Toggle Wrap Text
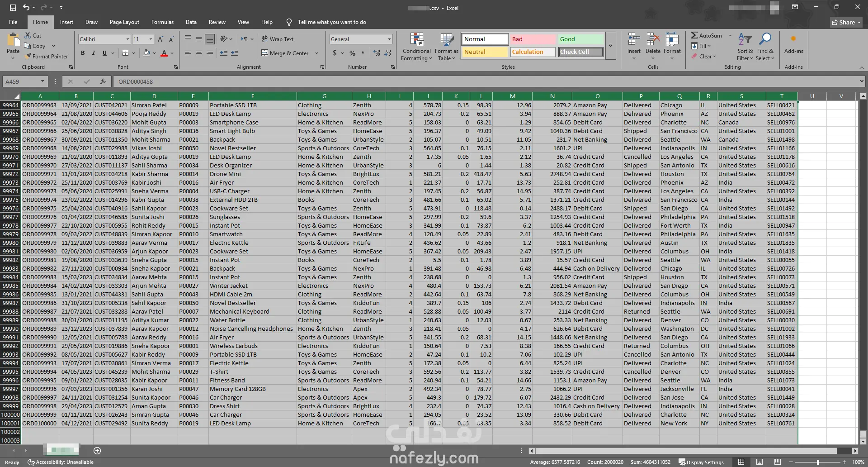The height and width of the screenshot is (467, 868). point(278,39)
